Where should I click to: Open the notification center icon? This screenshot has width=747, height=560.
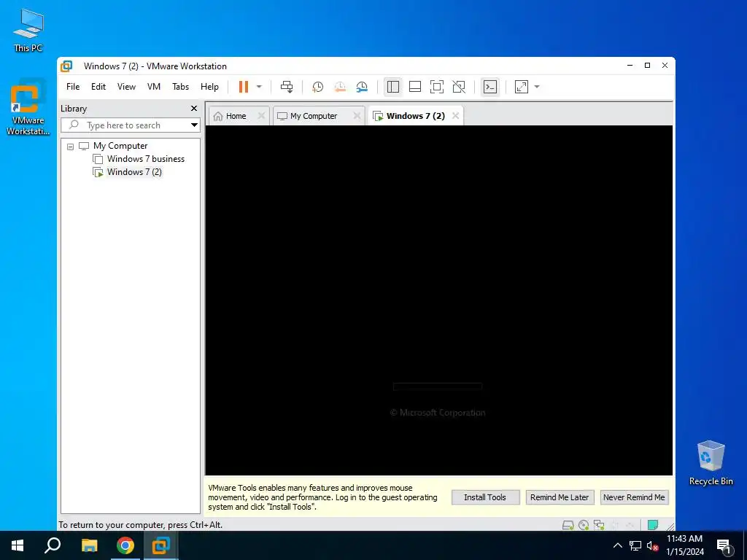pyautogui.click(x=725, y=546)
